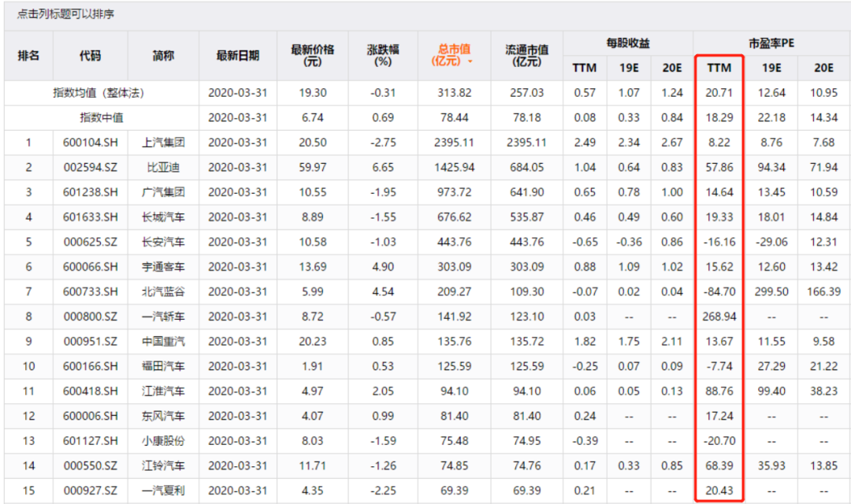851x504 pixels.
Task: Sort by the 代码 column header
Action: point(90,55)
